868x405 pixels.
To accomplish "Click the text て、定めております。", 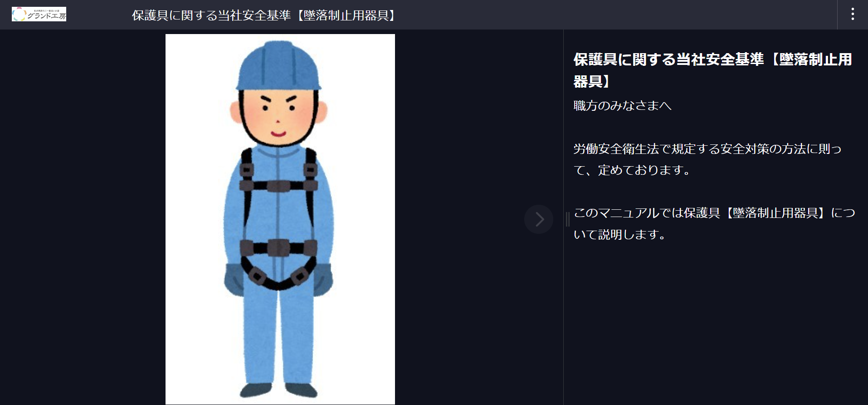I will 632,170.
